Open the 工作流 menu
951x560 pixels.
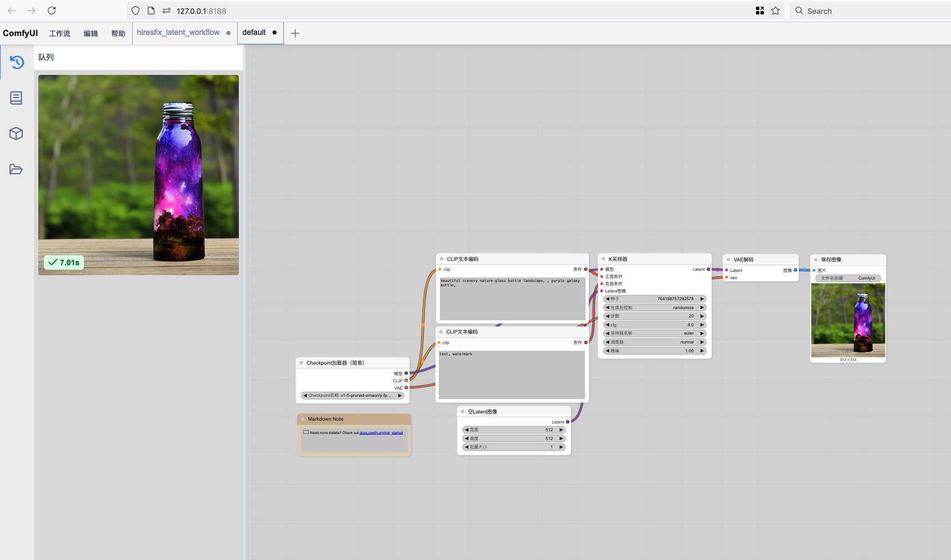[59, 33]
